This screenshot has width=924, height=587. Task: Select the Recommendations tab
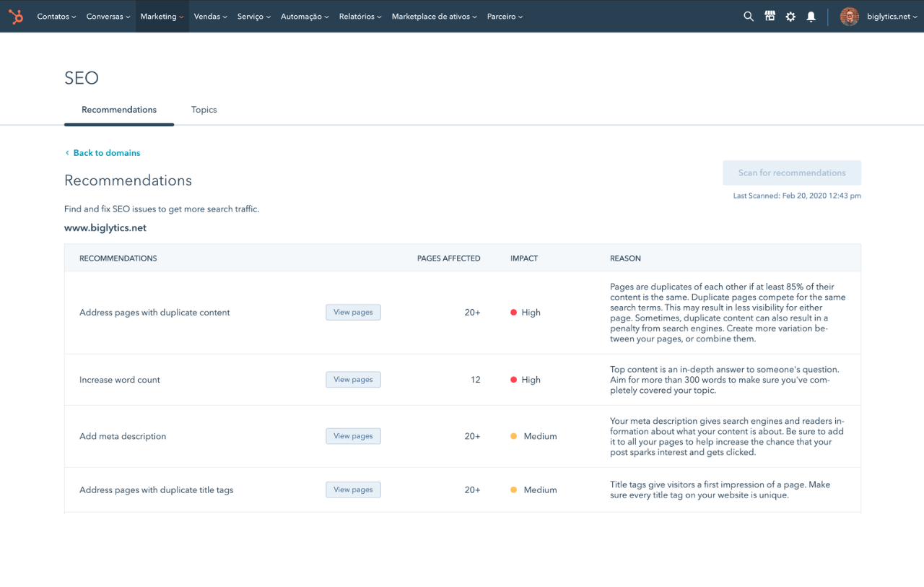pyautogui.click(x=119, y=110)
